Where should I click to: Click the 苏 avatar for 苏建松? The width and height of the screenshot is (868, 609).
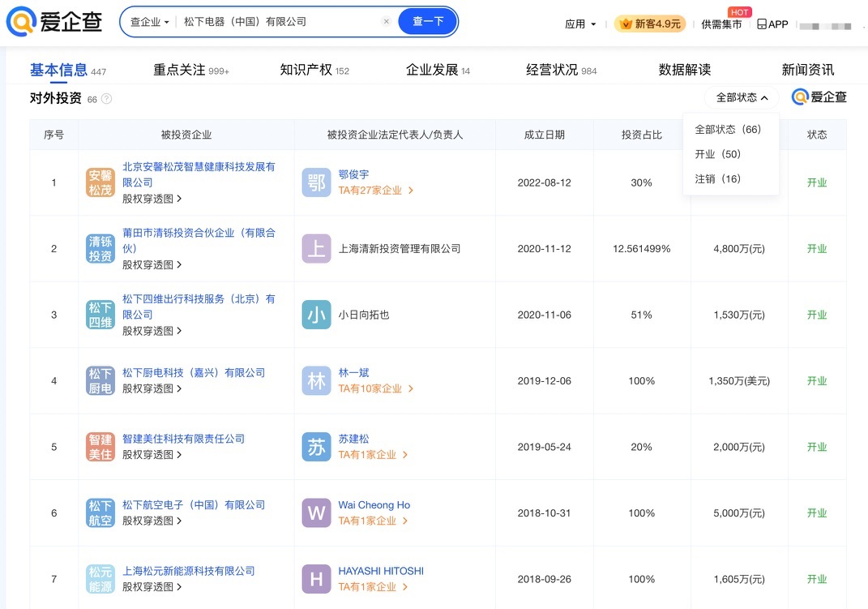[316, 447]
